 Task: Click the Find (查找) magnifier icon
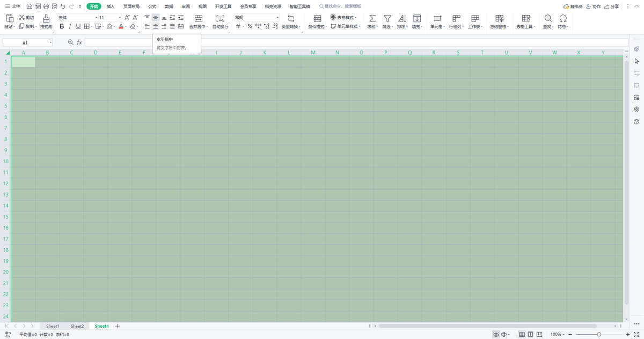[x=548, y=18]
